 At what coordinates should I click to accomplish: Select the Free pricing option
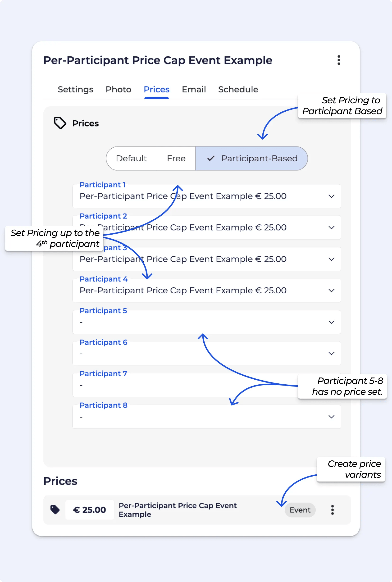pyautogui.click(x=176, y=158)
